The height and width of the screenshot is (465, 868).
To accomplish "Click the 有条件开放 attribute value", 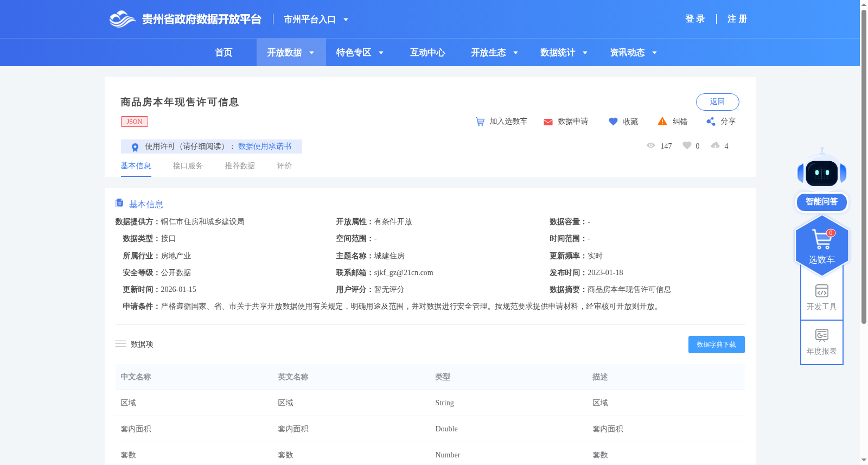I will (393, 222).
